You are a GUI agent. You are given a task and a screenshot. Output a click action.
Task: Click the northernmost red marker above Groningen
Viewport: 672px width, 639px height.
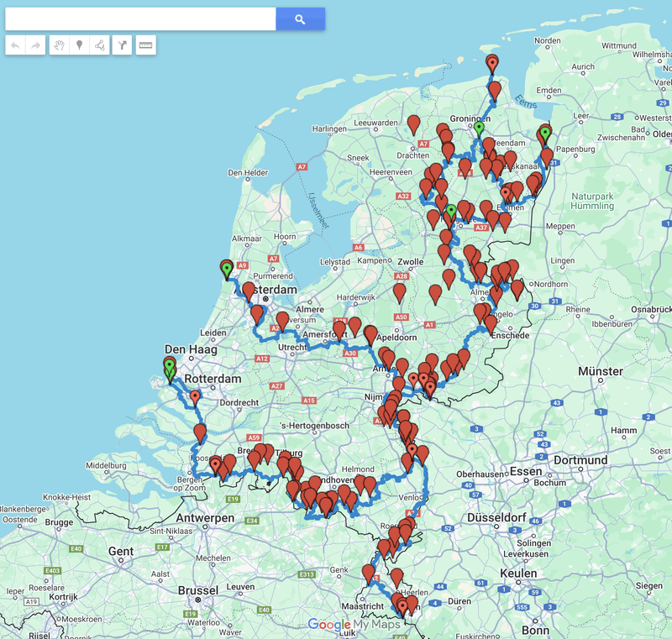(x=492, y=63)
